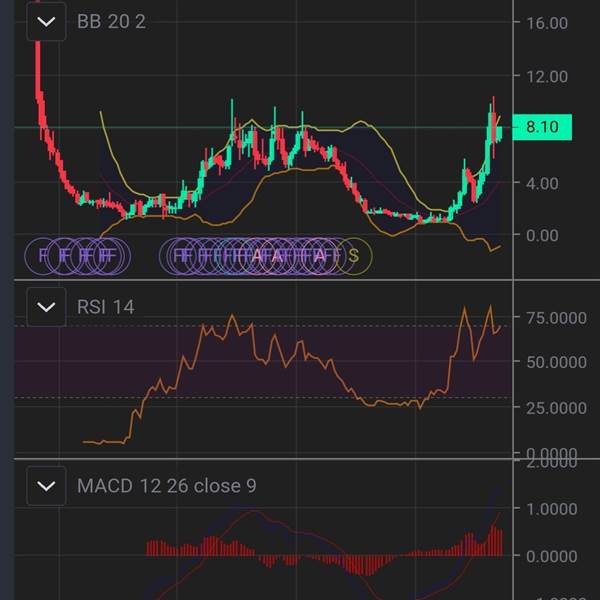
Task: Tap the RSI 75.0000 axis value
Action: coord(556,318)
